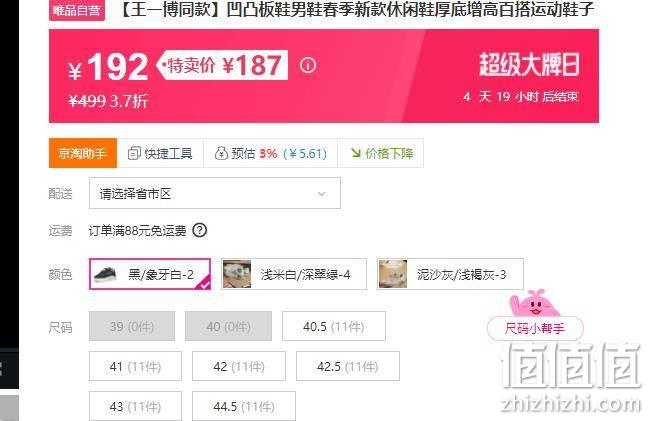650x421 pixels.
Task: Click the price info circle icon
Action: (x=308, y=65)
